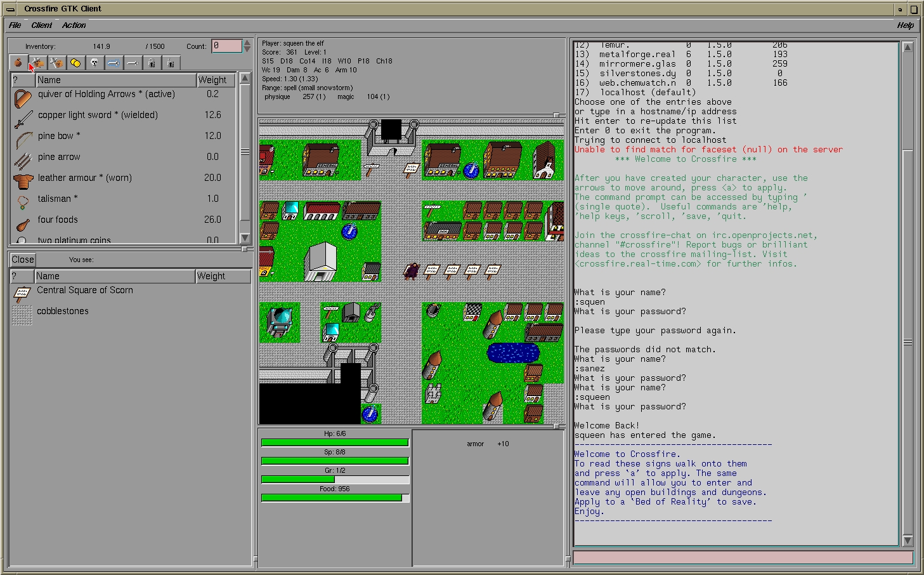Image resolution: width=924 pixels, height=575 pixels.
Task: Show locked items tab (closed padlock)
Action: tap(152, 63)
